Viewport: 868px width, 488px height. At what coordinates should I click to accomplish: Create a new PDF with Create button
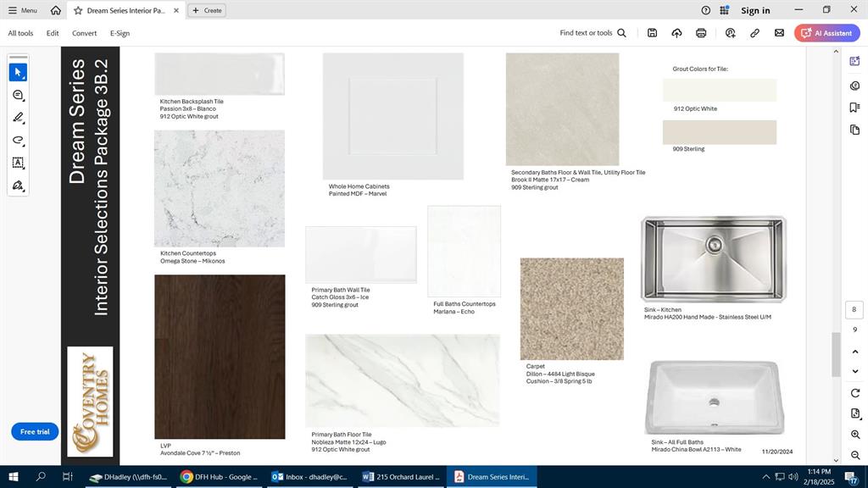(207, 10)
